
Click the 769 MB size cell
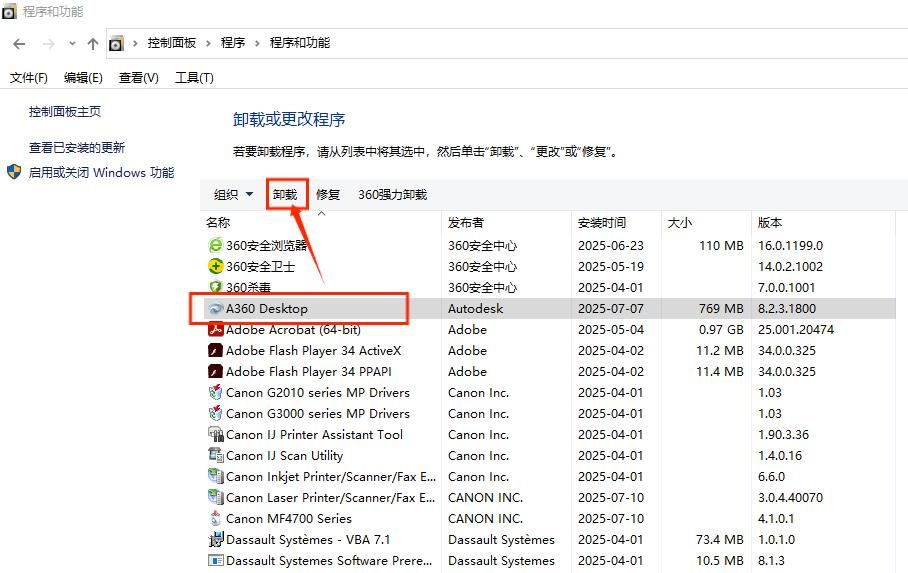[720, 309]
